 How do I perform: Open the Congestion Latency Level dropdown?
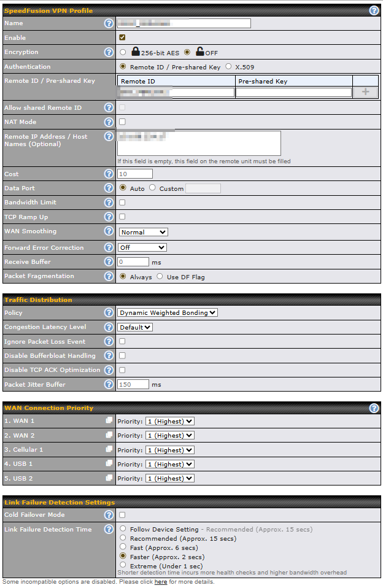coord(135,327)
